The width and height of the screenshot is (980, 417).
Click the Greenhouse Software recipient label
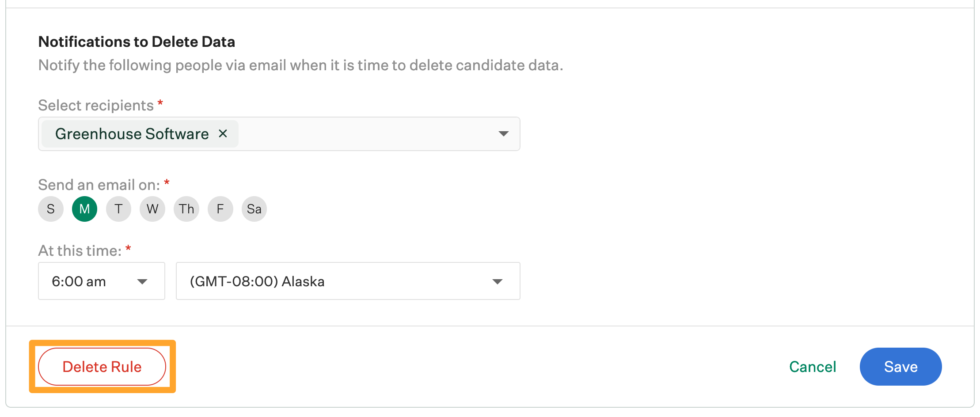point(132,134)
